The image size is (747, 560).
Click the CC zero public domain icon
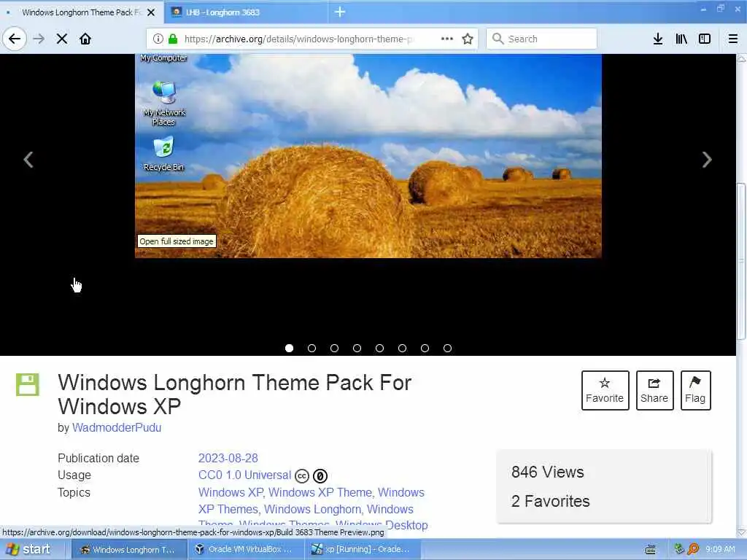[x=320, y=475]
